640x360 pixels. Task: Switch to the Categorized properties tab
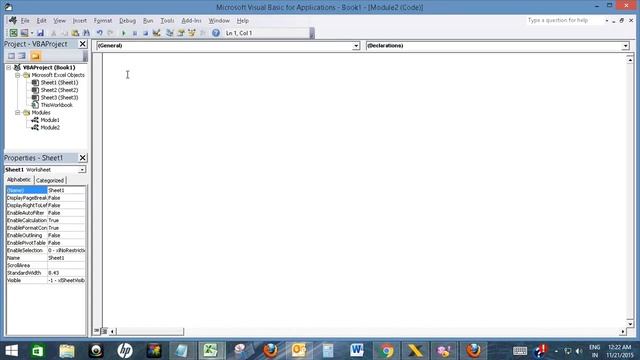[x=50, y=180]
